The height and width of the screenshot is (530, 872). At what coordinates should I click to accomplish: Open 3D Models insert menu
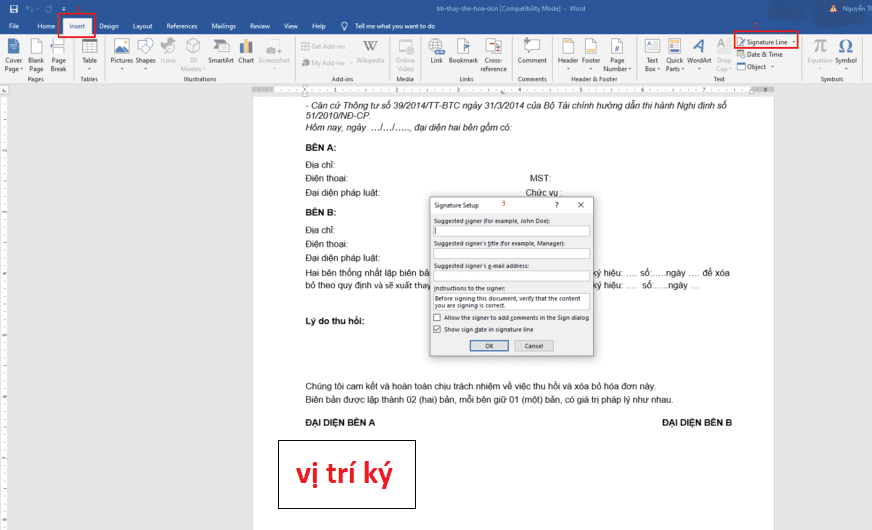click(x=193, y=56)
